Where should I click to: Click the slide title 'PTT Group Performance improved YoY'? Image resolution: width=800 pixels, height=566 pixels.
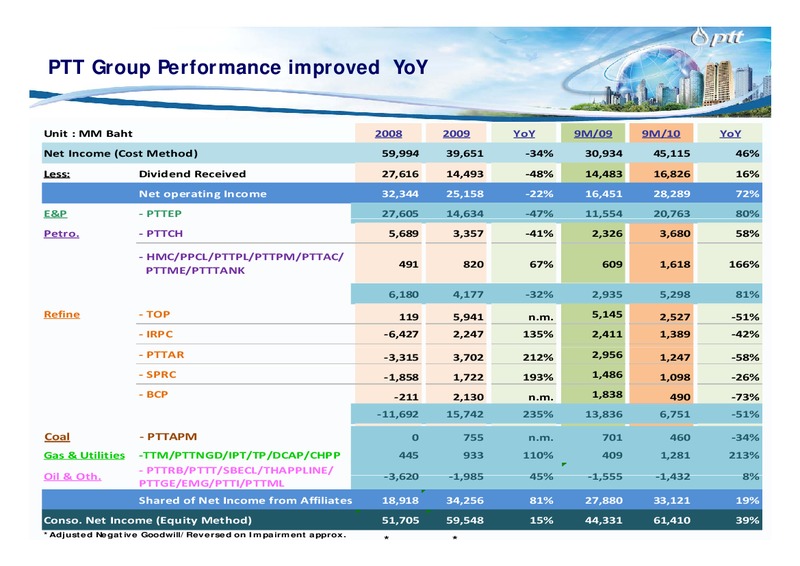(238, 67)
